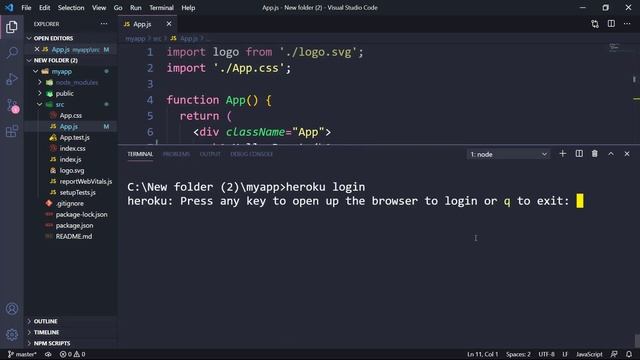Screen dimensions: 640x360
Task: Open reportWebVitals.js in the file tree
Action: 86,182
